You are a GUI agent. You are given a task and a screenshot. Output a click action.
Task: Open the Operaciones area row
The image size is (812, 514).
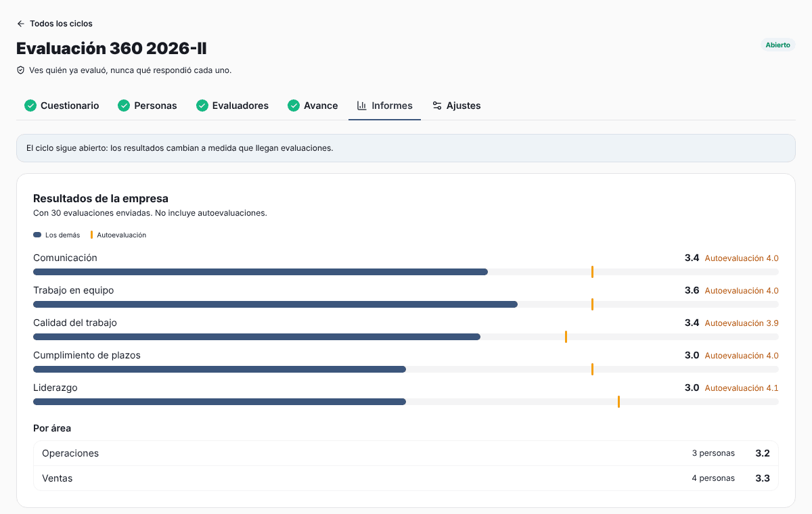tap(406, 453)
